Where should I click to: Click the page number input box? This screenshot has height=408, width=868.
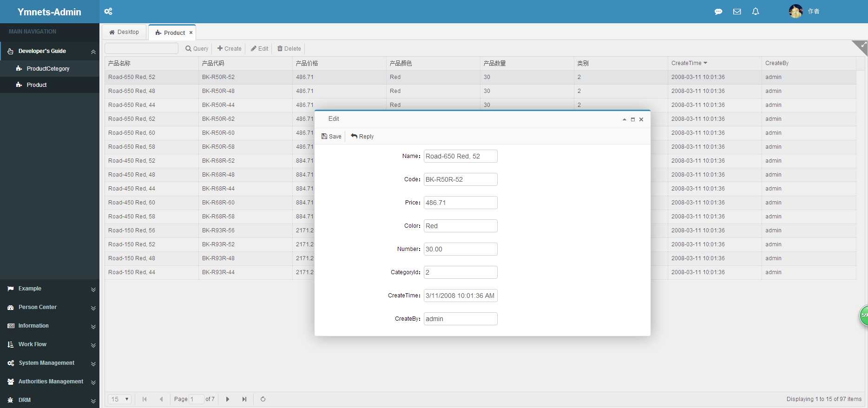pos(196,399)
